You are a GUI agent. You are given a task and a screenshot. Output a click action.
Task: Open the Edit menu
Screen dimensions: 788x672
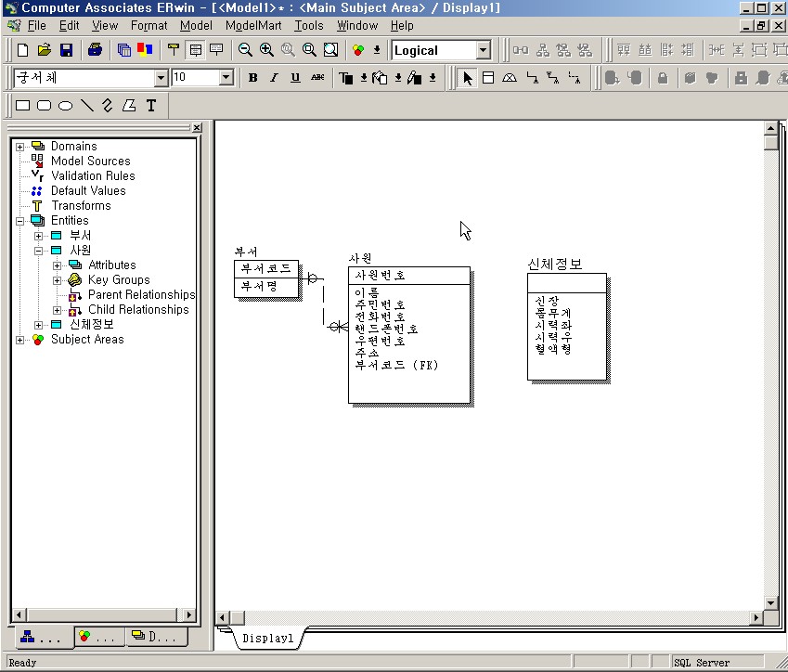tap(69, 26)
